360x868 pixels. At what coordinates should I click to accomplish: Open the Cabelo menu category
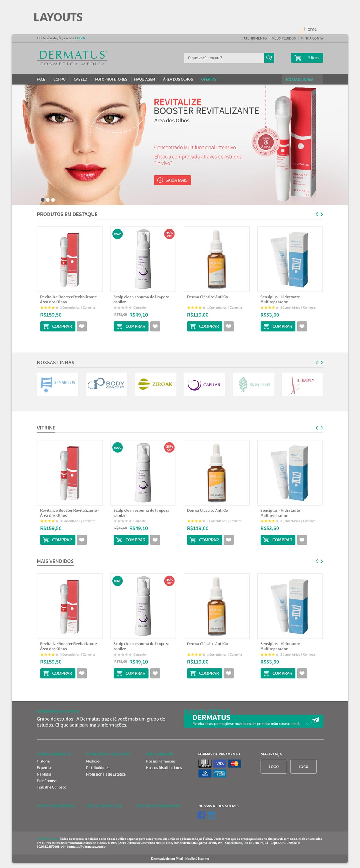tap(80, 80)
